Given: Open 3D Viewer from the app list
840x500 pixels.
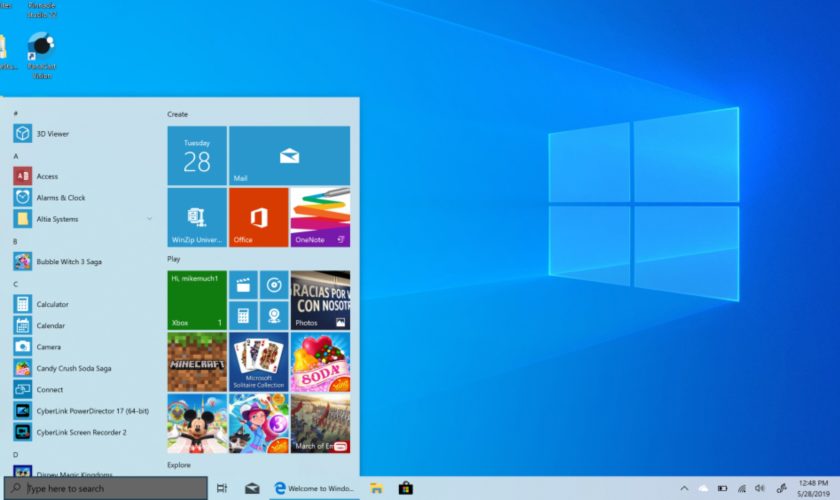Looking at the screenshot, I should coord(52,133).
